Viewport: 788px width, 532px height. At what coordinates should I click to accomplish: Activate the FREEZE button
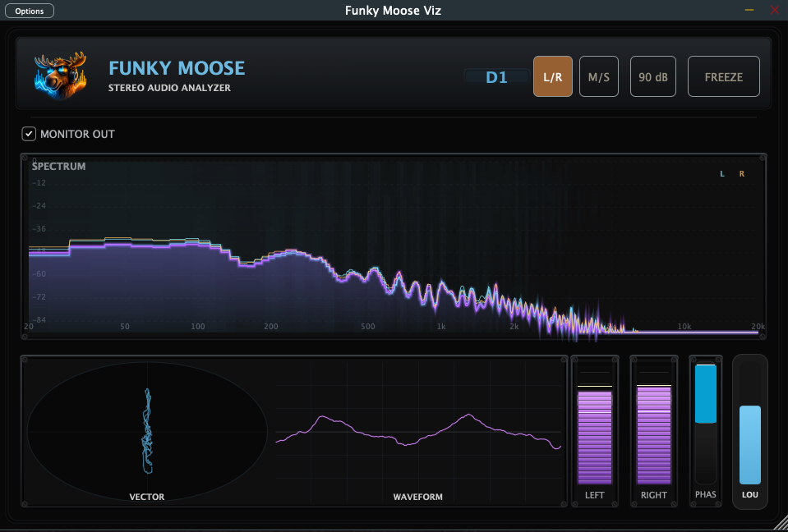723,76
